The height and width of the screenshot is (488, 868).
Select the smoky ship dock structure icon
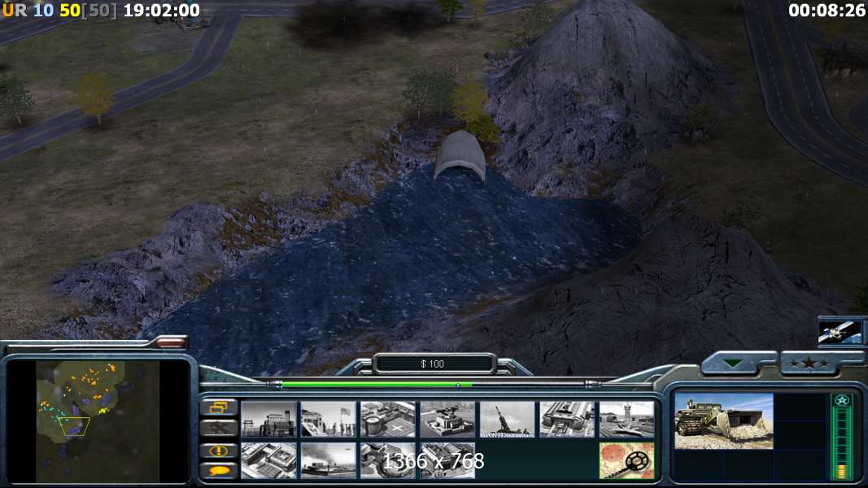coord(329,460)
